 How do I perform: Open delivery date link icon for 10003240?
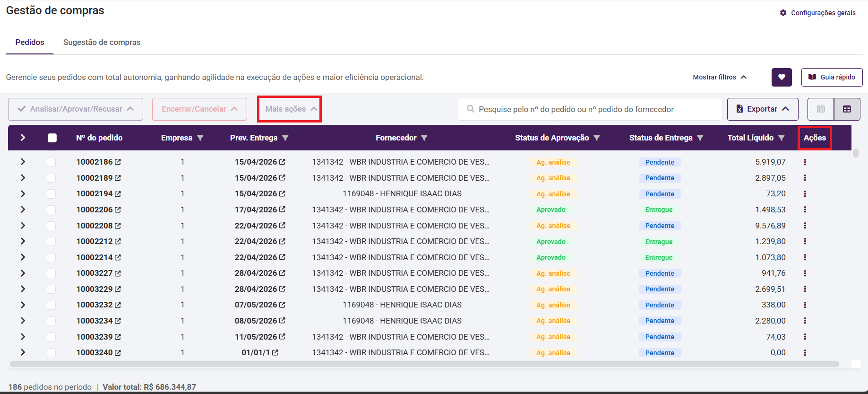click(275, 352)
